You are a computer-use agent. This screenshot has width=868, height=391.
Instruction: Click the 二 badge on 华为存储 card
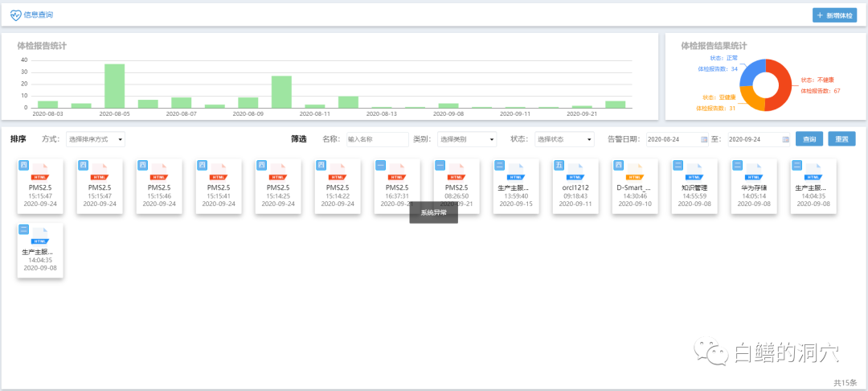point(737,164)
